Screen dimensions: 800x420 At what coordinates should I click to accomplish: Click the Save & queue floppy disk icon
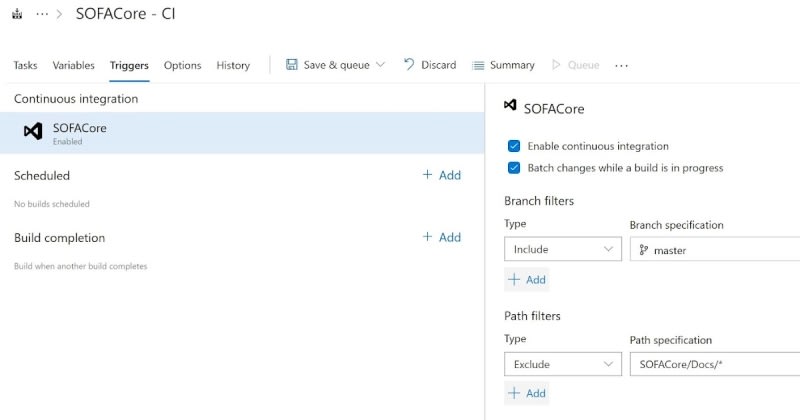292,65
